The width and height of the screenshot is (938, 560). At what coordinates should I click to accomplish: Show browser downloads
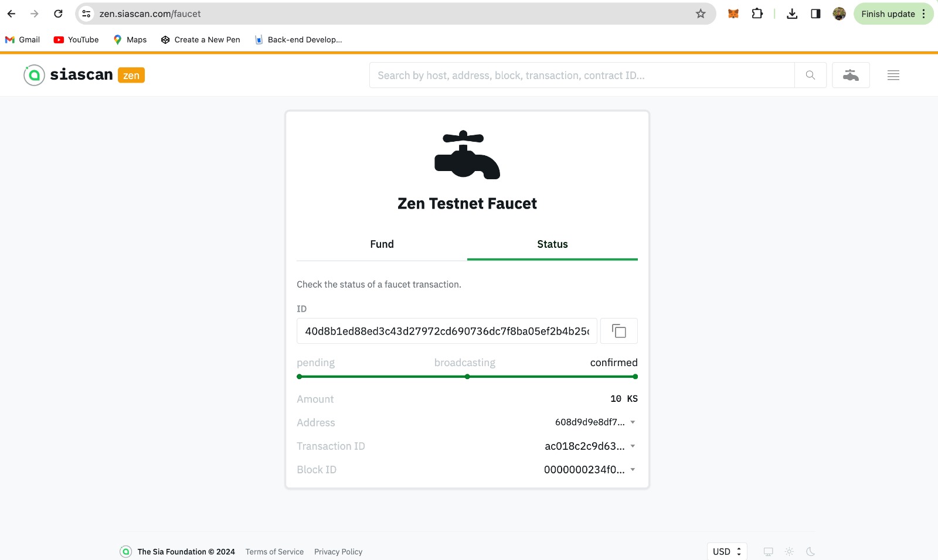click(x=792, y=13)
